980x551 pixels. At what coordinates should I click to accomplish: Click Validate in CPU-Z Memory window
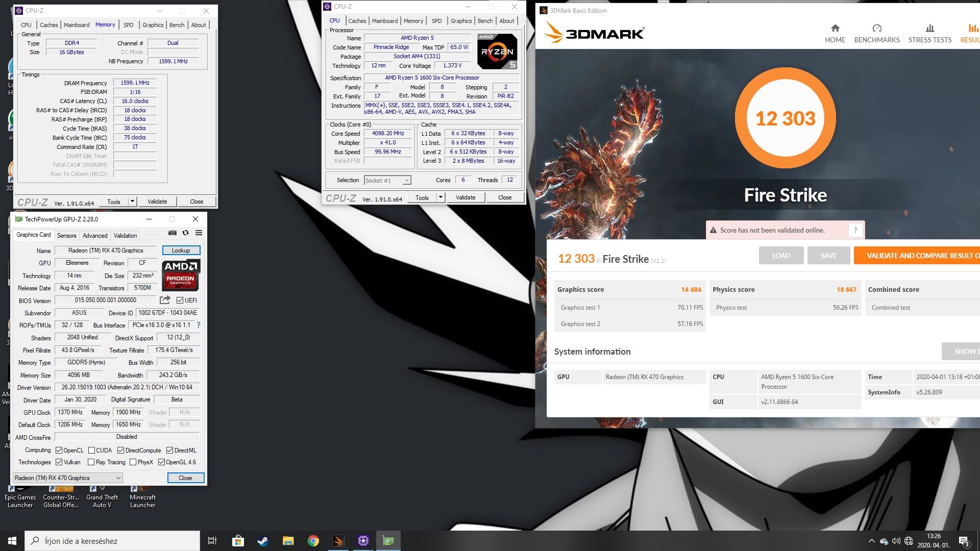[x=157, y=202]
